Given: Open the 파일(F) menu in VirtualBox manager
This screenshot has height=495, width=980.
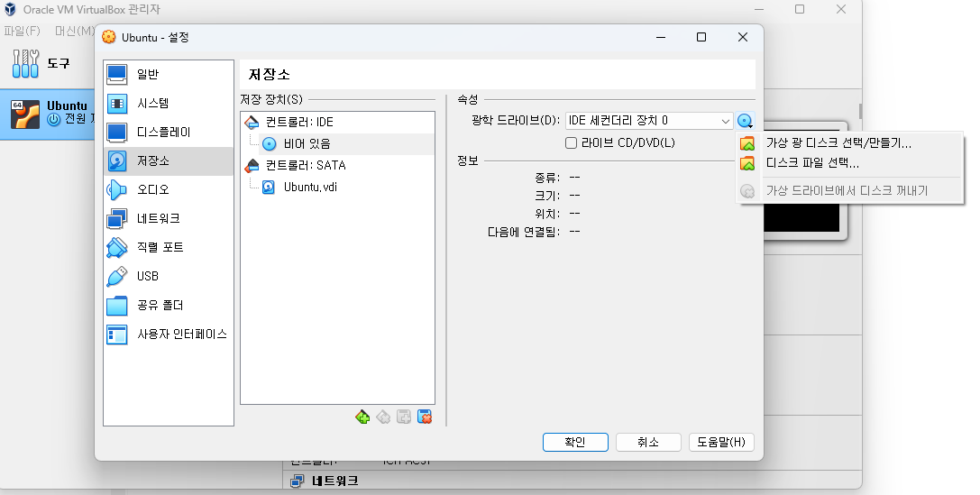Looking at the screenshot, I should [22, 31].
